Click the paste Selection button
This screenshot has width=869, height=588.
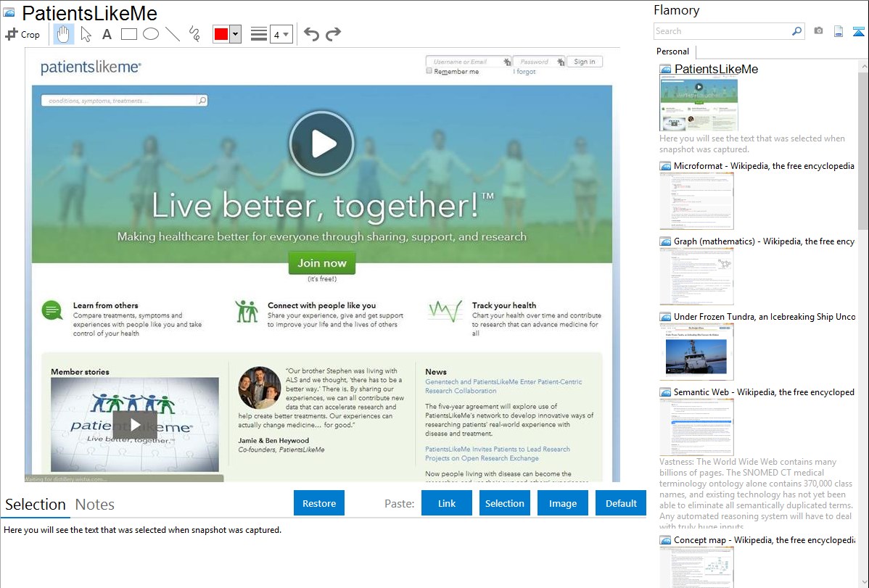pyautogui.click(x=504, y=503)
